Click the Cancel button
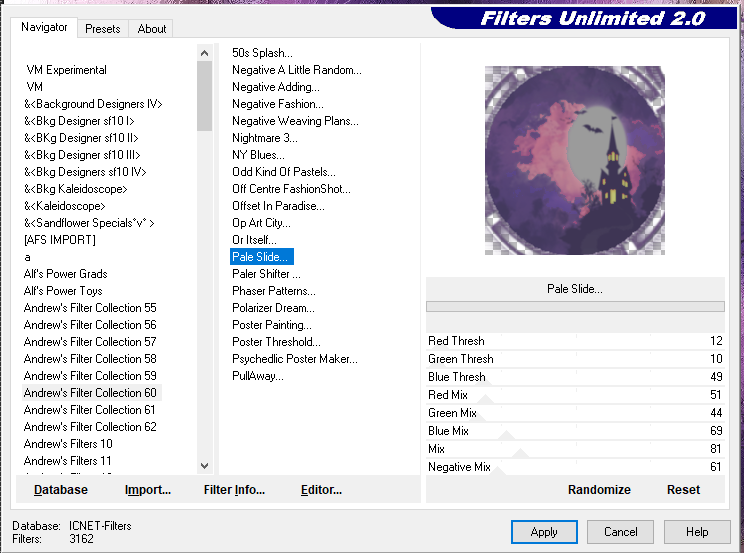 [620, 532]
